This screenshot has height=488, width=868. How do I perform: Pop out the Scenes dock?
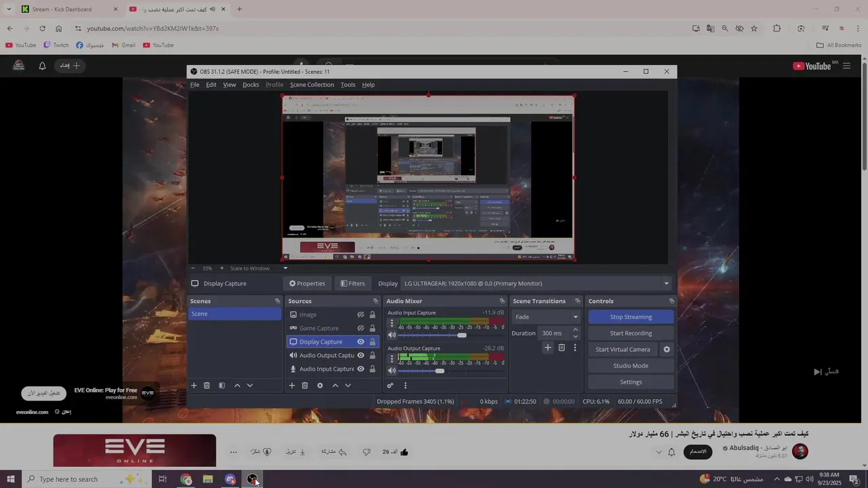pyautogui.click(x=277, y=301)
